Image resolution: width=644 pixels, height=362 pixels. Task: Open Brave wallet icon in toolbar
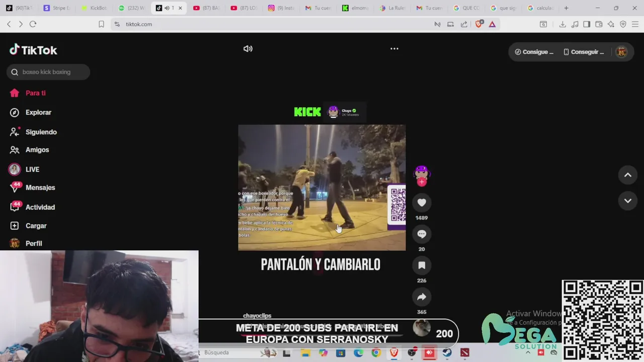pos(599,24)
